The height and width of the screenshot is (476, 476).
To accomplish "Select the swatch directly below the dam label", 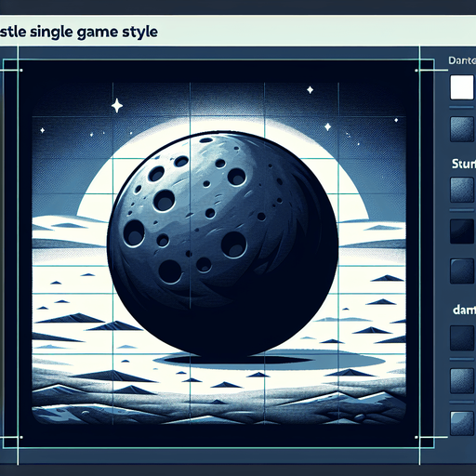I will coord(462,337).
